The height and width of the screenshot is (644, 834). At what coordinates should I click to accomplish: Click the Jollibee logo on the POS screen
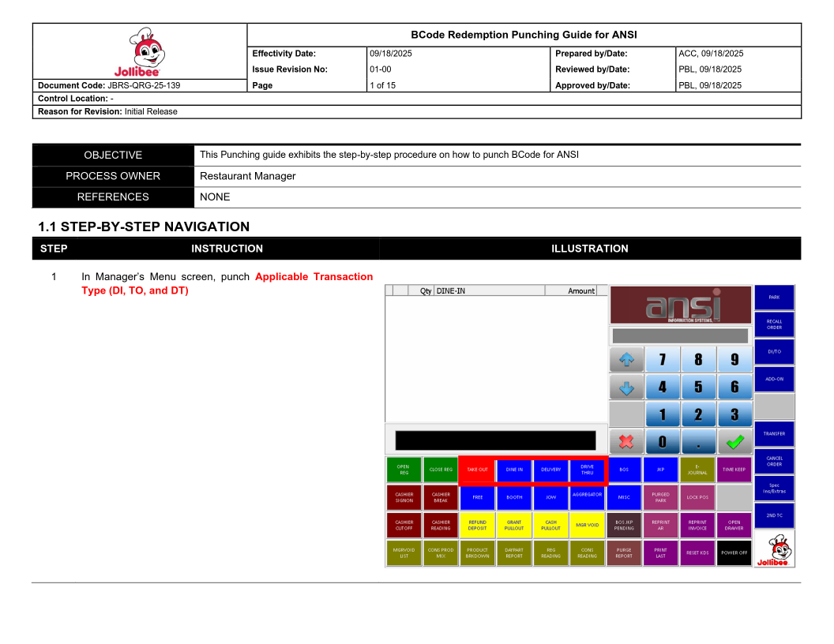pos(775,549)
